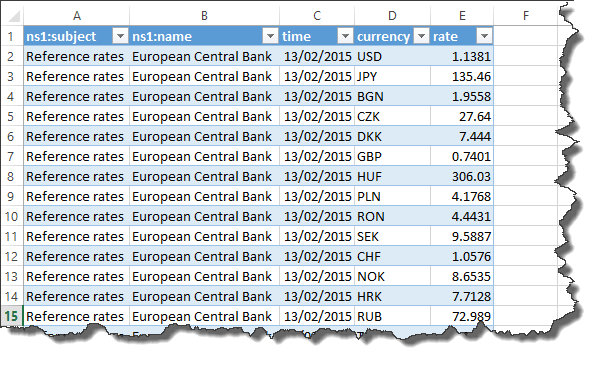Select column B header
600x367 pixels.
point(204,16)
